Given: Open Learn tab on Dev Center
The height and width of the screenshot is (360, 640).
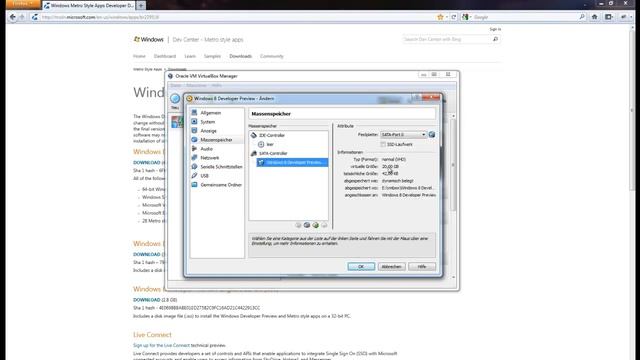Looking at the screenshot, I should 190,56.
